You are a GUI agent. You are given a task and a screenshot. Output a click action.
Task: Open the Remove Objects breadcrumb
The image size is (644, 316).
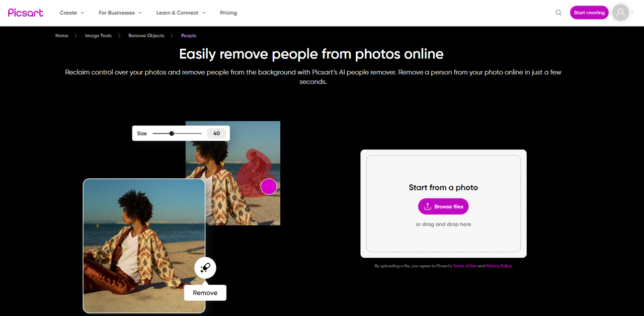(x=146, y=36)
